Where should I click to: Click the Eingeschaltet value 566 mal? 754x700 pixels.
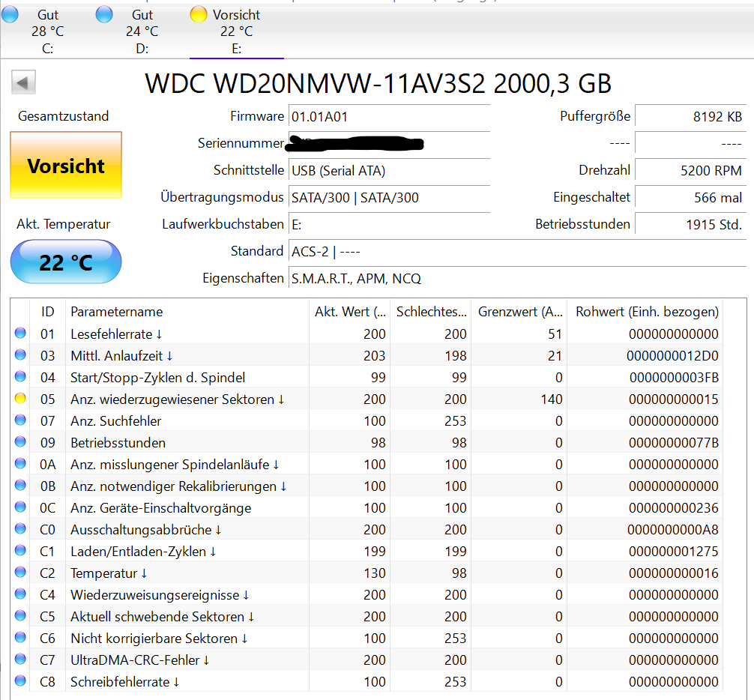pyautogui.click(x=691, y=198)
